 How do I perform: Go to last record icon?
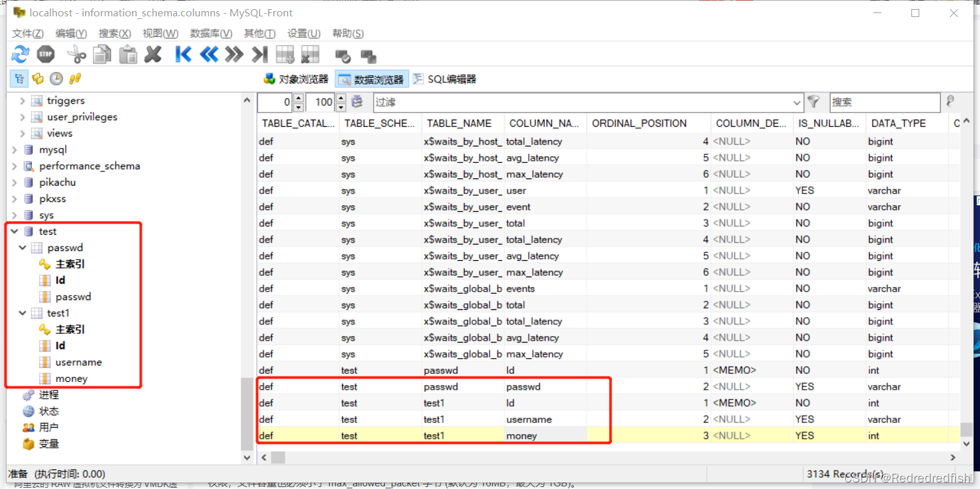259,54
